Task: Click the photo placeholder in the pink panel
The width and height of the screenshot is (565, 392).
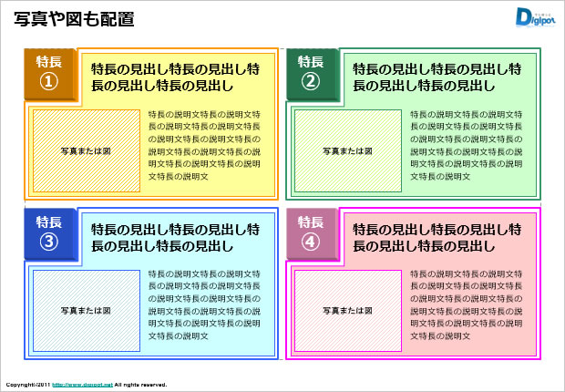Action: pos(347,311)
